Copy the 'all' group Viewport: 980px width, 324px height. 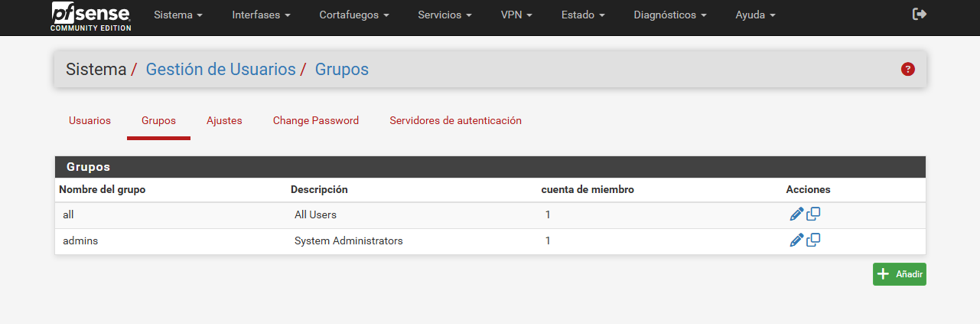(x=814, y=214)
